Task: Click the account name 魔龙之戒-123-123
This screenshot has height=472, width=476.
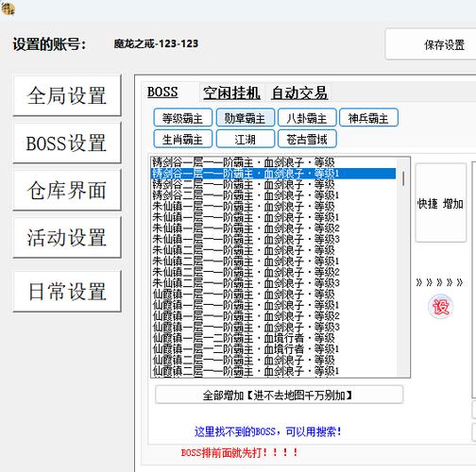Action: [156, 43]
